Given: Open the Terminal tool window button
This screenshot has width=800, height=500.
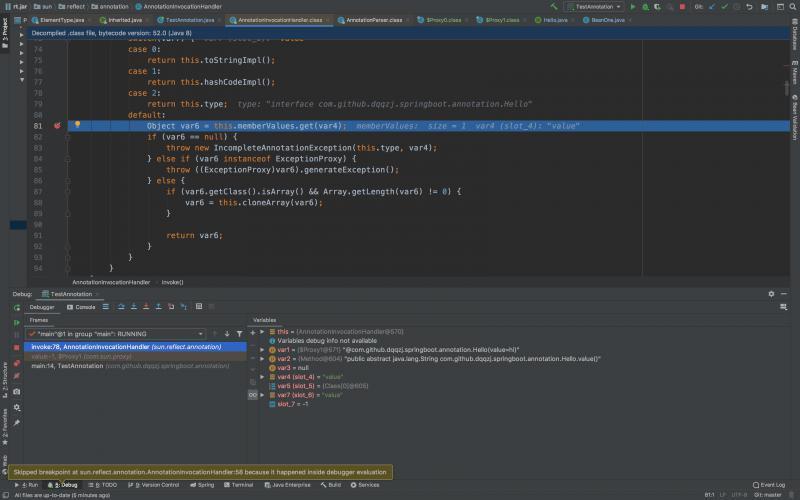Looking at the screenshot, I should click(x=239, y=485).
